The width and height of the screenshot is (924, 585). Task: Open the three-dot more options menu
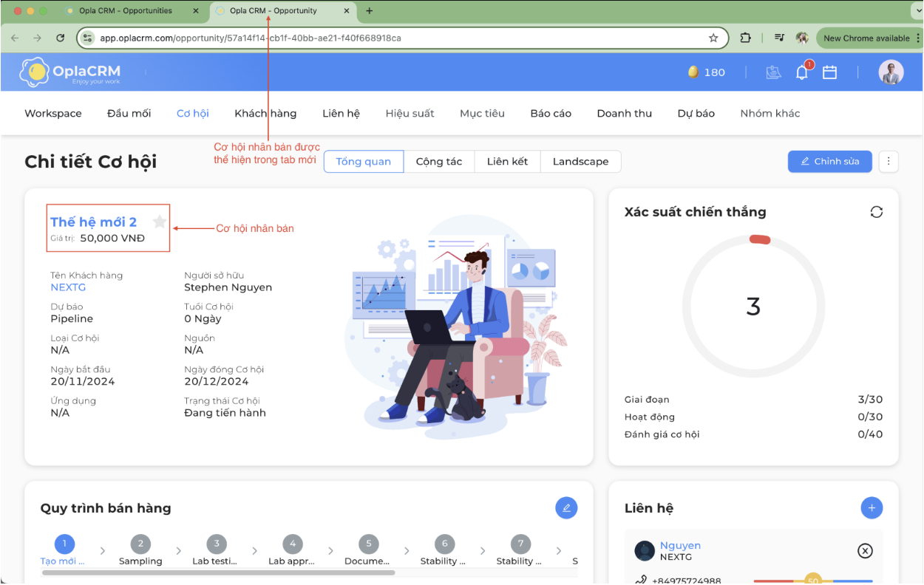889,162
